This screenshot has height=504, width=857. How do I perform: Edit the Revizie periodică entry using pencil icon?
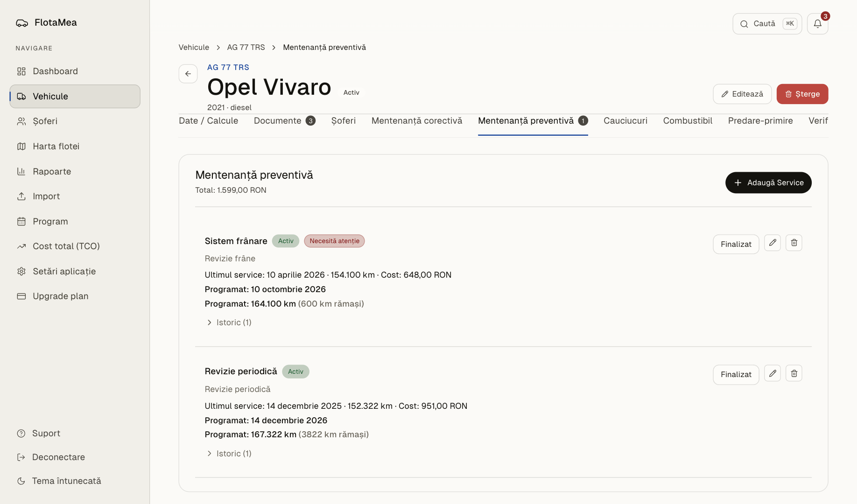coord(773,373)
